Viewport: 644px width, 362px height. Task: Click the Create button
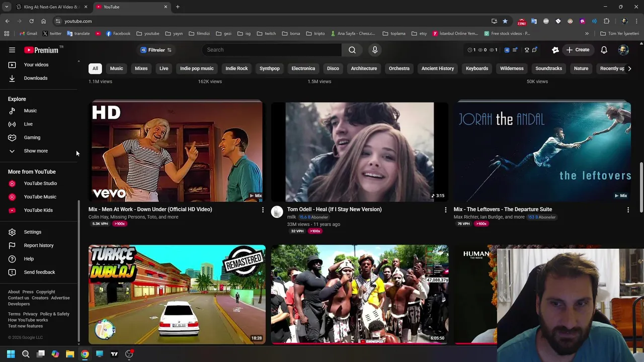pyautogui.click(x=578, y=50)
